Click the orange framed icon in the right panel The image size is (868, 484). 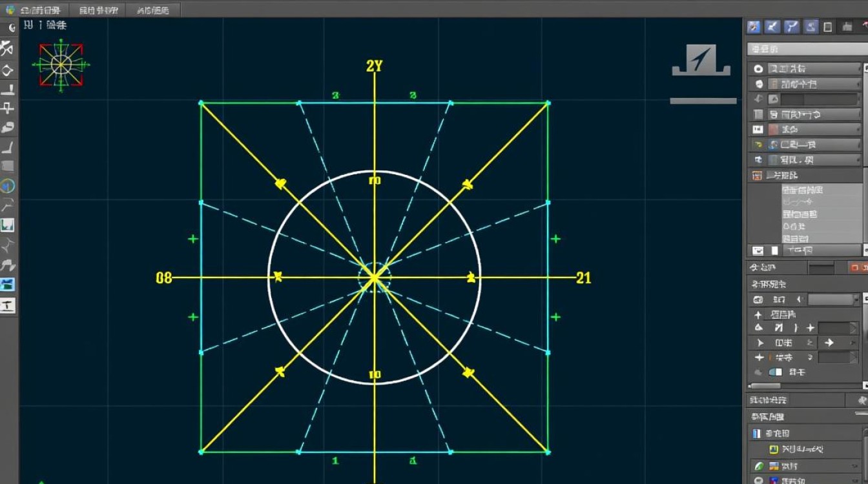(x=757, y=176)
